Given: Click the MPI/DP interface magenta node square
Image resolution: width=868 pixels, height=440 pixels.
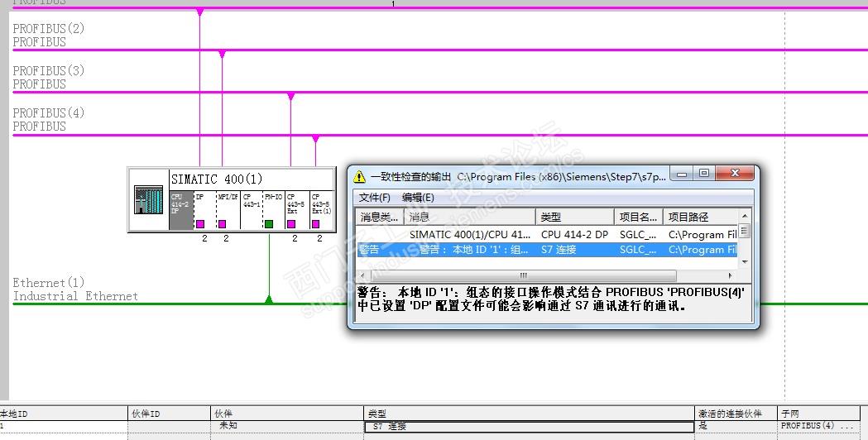Looking at the screenshot, I should [222, 223].
